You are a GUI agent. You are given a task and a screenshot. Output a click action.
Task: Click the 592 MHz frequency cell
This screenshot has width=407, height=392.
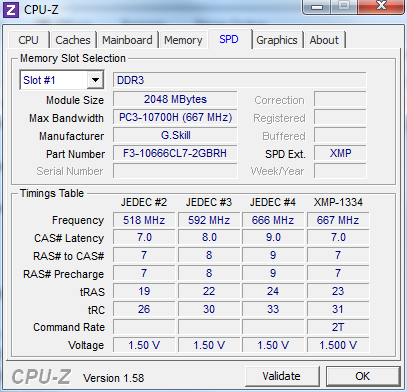point(209,220)
